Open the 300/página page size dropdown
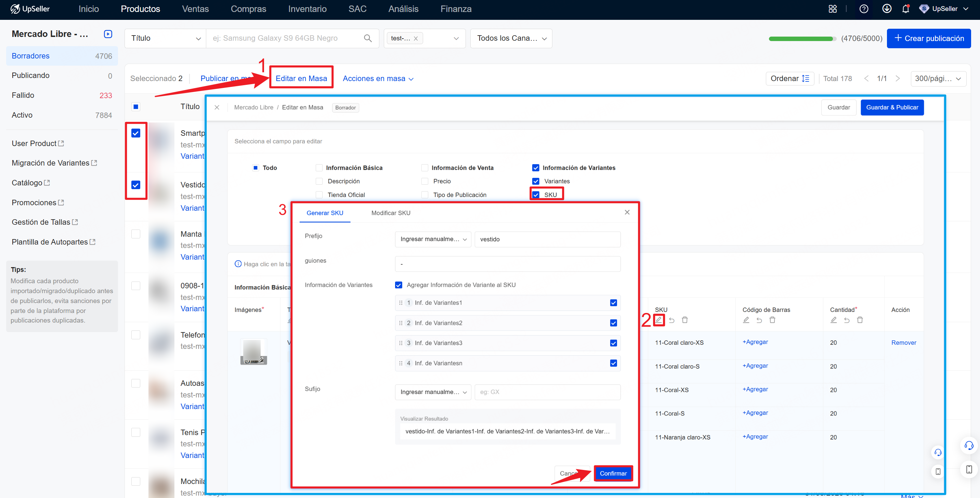 tap(938, 79)
